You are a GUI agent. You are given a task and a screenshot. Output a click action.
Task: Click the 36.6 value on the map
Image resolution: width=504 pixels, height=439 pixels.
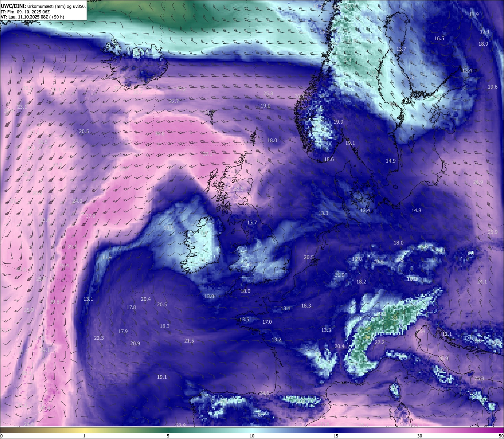[159, 134]
